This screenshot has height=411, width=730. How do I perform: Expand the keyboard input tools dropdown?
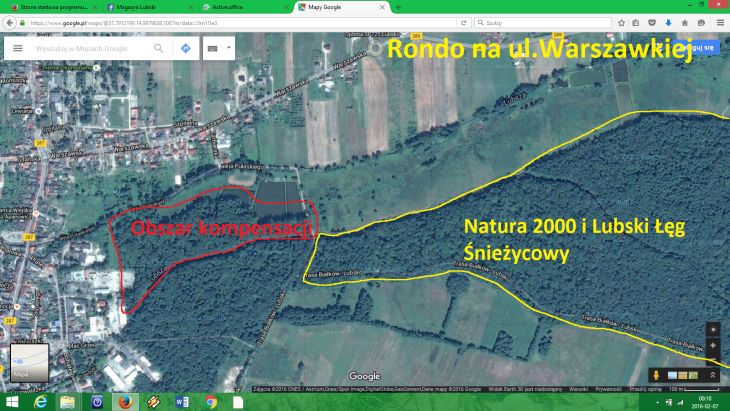tap(229, 48)
